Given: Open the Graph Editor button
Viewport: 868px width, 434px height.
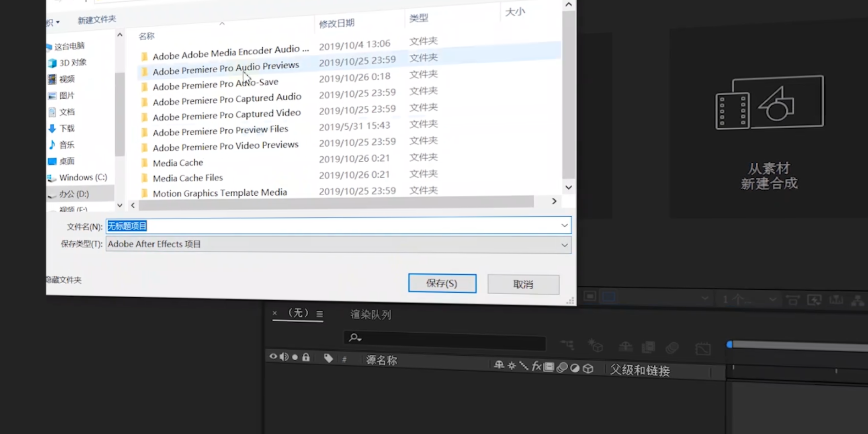Looking at the screenshot, I should [703, 348].
